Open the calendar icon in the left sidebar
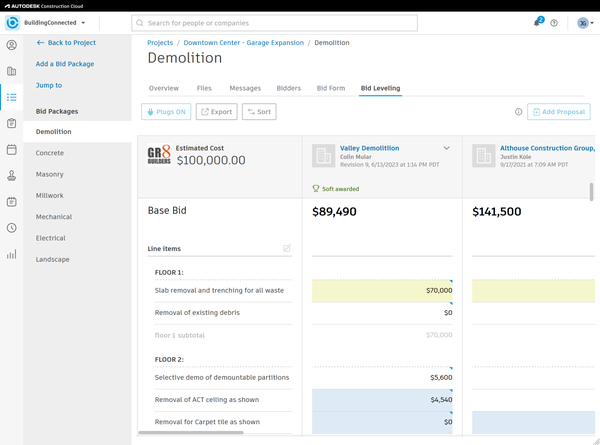 [11, 149]
